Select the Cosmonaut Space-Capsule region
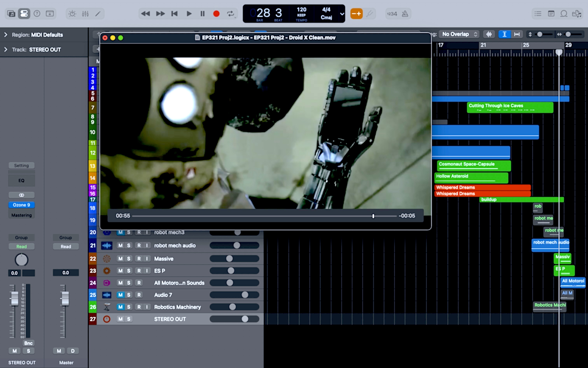Viewport: 588px width, 368px height. click(474, 166)
